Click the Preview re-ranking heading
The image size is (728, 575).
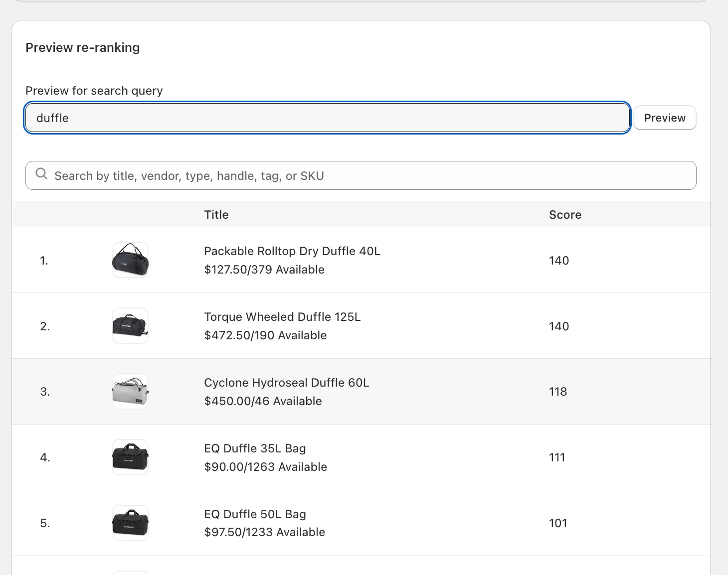(x=83, y=48)
